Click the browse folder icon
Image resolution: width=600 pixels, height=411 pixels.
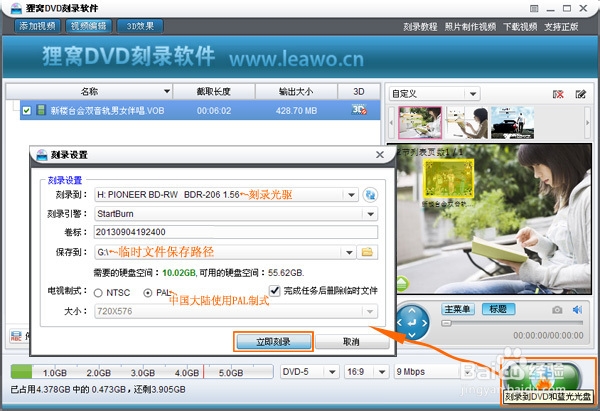tap(367, 252)
